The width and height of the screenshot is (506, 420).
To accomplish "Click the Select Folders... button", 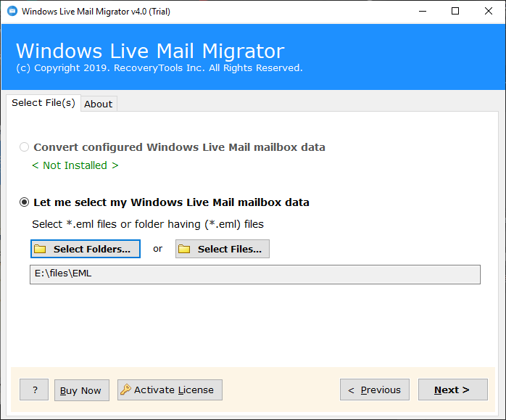I will [86, 249].
